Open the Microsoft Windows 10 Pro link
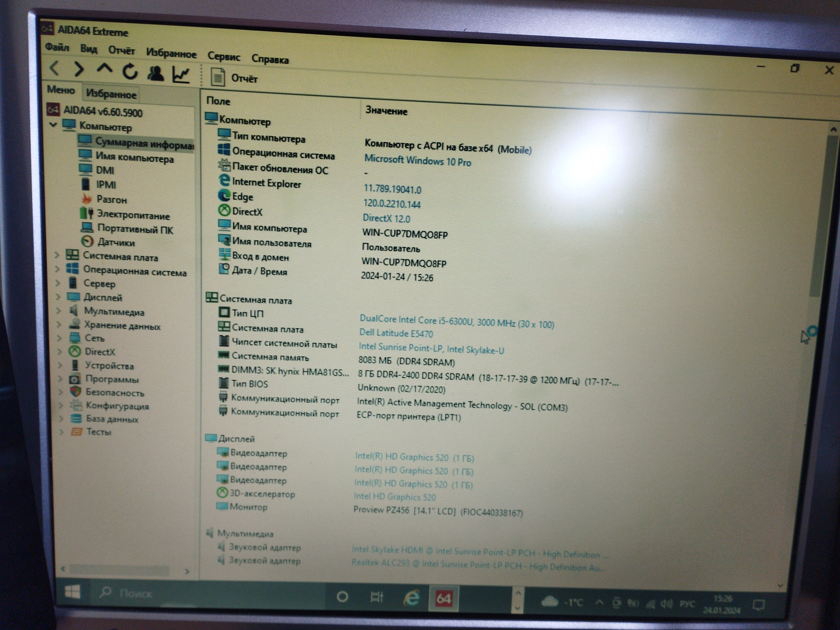 click(x=418, y=161)
